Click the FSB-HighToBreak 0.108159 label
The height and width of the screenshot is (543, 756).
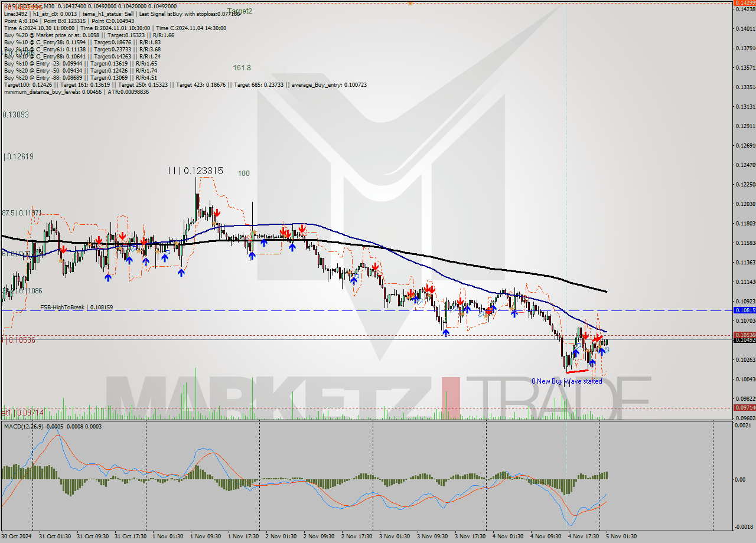(76, 308)
